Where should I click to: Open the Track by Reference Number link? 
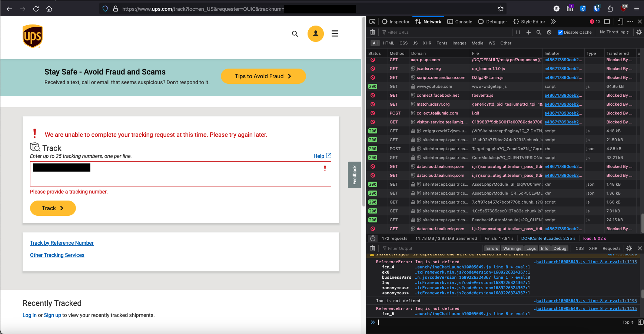point(62,243)
